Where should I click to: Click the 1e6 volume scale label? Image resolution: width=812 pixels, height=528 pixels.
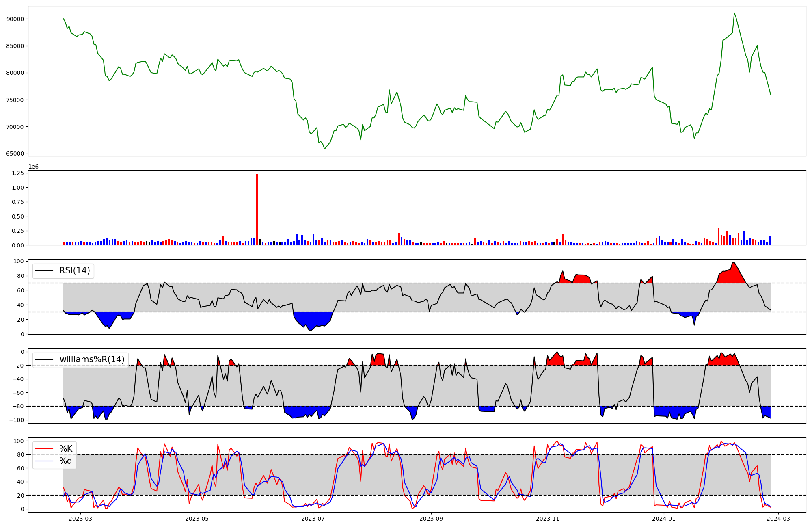33,167
